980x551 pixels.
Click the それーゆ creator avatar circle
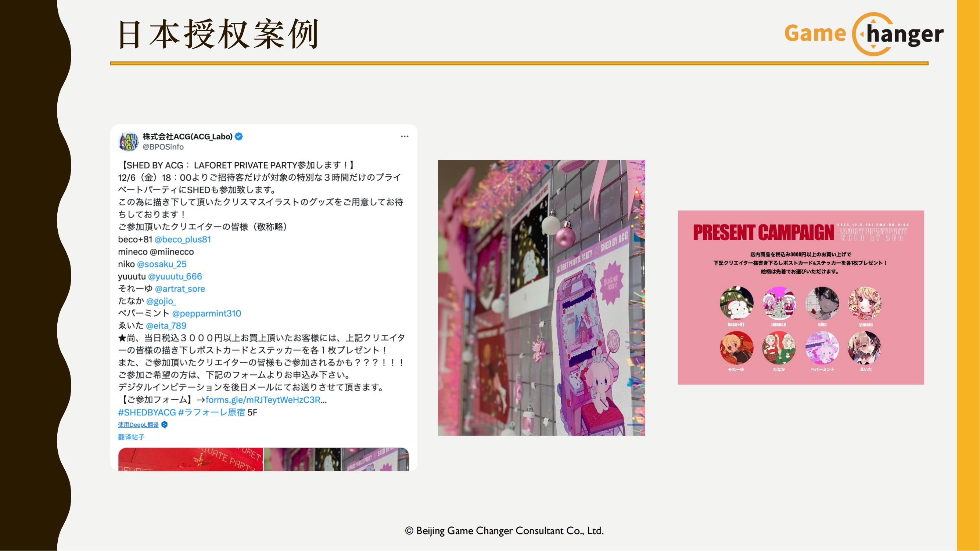pyautogui.click(x=736, y=348)
